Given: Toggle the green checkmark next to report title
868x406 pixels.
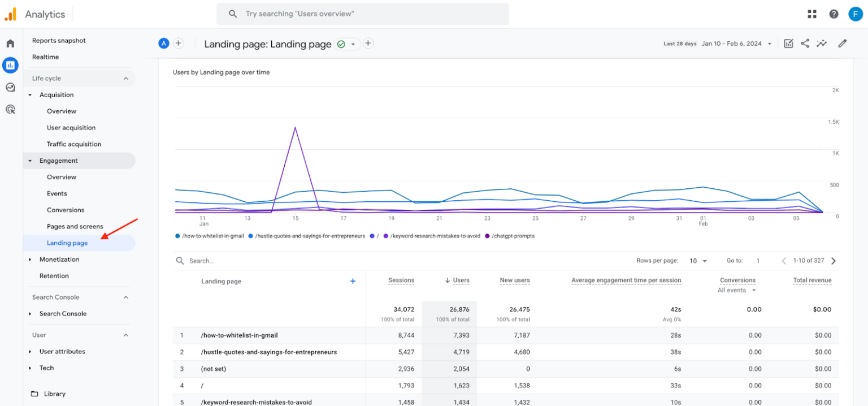Looking at the screenshot, I should 341,44.
